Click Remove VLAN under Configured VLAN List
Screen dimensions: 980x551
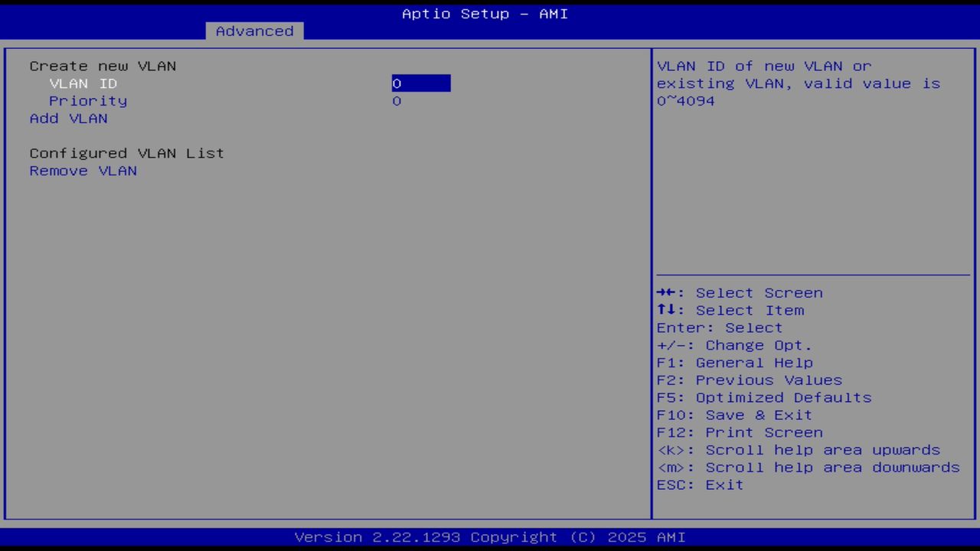pyautogui.click(x=83, y=171)
